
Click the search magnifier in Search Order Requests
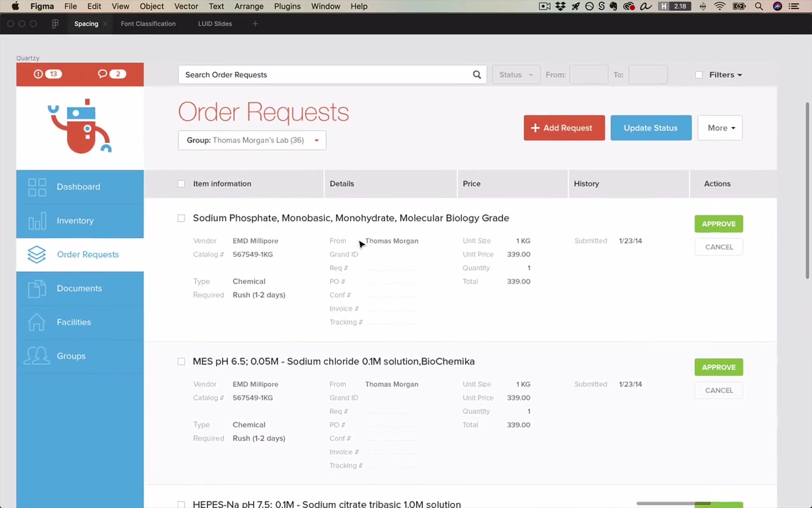477,74
